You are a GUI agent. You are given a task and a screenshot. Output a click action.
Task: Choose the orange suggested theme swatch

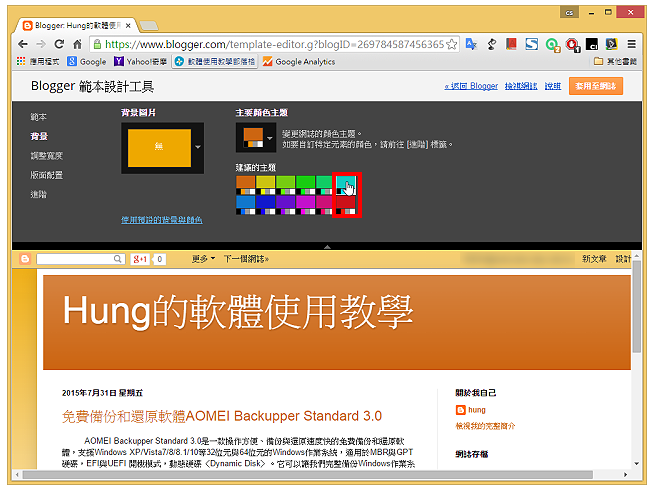pos(245,185)
